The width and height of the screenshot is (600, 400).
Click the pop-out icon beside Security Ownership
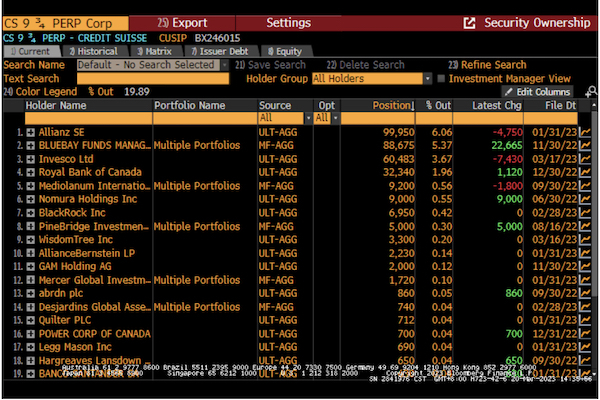(470, 23)
